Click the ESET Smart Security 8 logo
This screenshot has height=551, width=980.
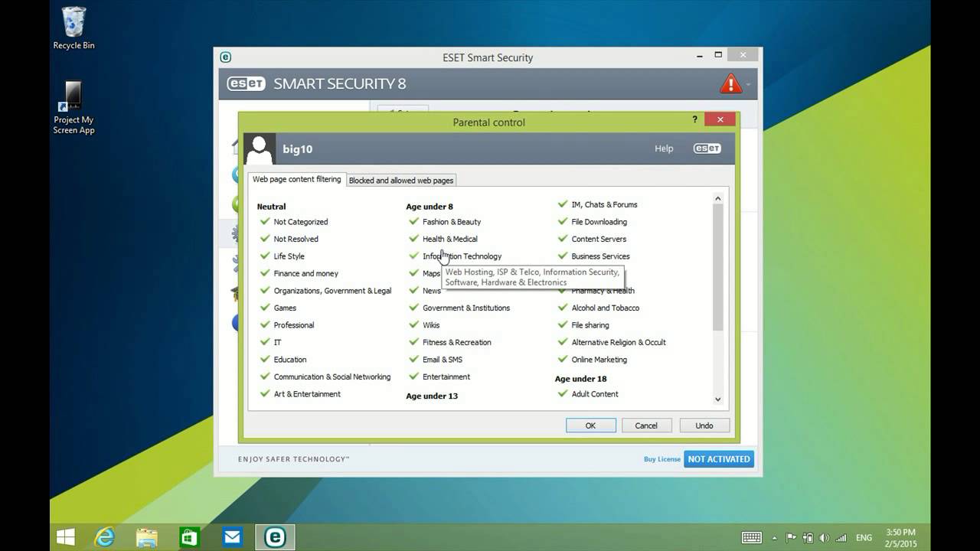pos(316,83)
